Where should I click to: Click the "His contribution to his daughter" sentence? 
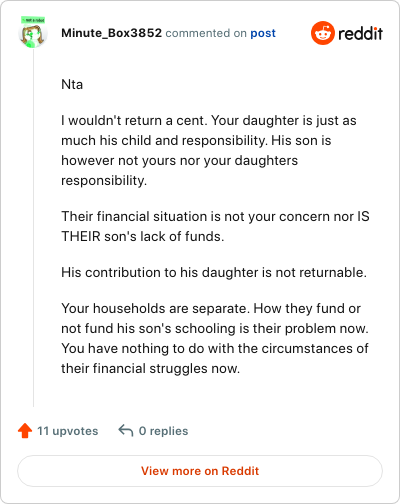(214, 272)
